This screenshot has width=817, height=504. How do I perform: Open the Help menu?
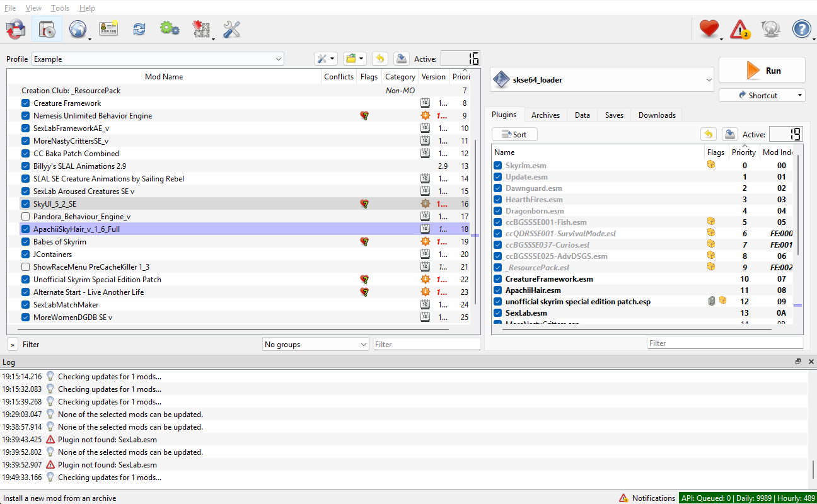pyautogui.click(x=87, y=8)
